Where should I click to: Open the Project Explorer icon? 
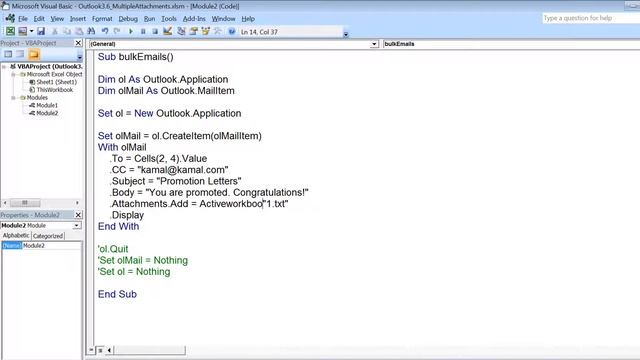click(181, 31)
